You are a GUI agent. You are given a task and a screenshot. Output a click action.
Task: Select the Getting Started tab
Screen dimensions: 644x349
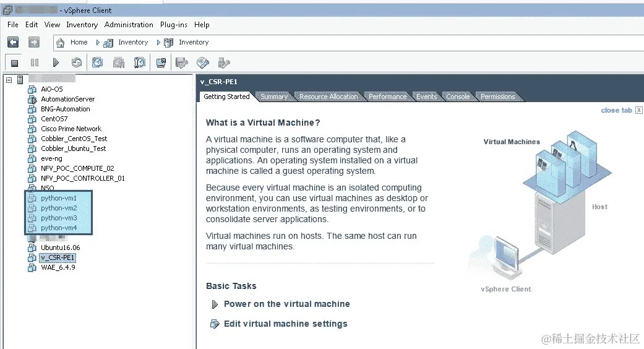pos(226,97)
